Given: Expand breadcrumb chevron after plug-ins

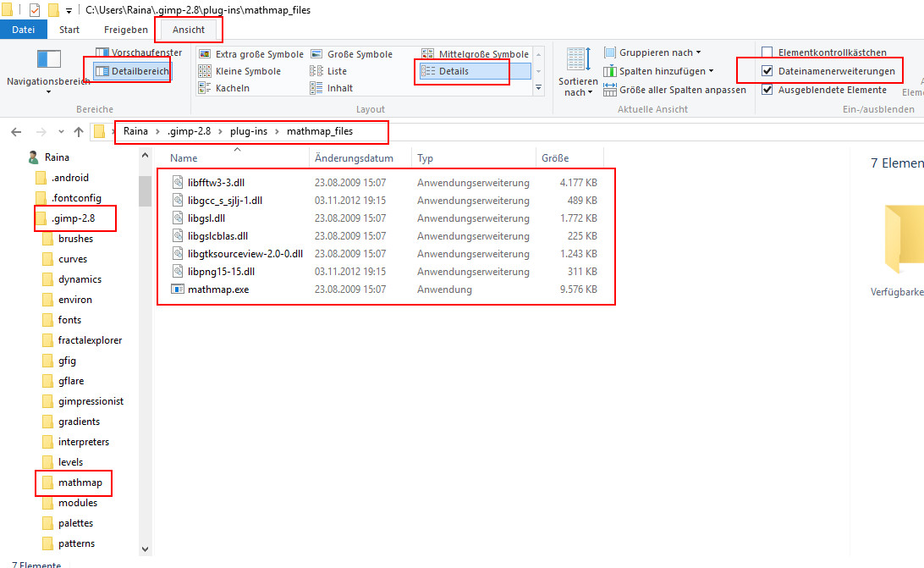Looking at the screenshot, I should click(x=277, y=131).
